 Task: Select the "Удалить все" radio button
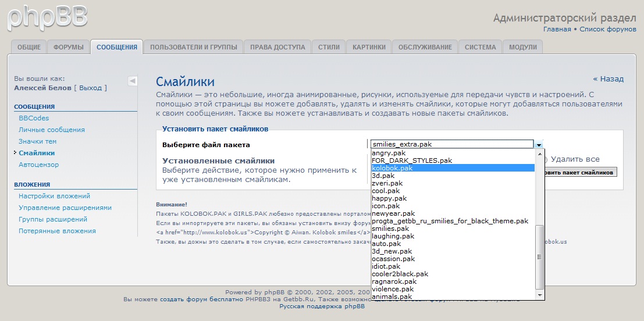[546, 160]
